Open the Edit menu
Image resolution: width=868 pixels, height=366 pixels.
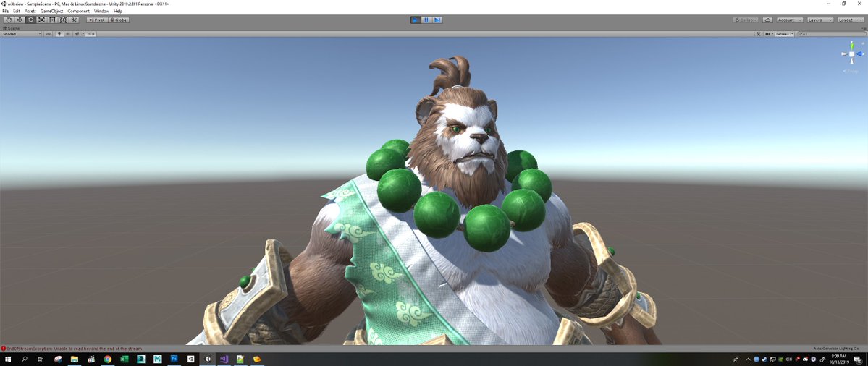click(x=17, y=11)
